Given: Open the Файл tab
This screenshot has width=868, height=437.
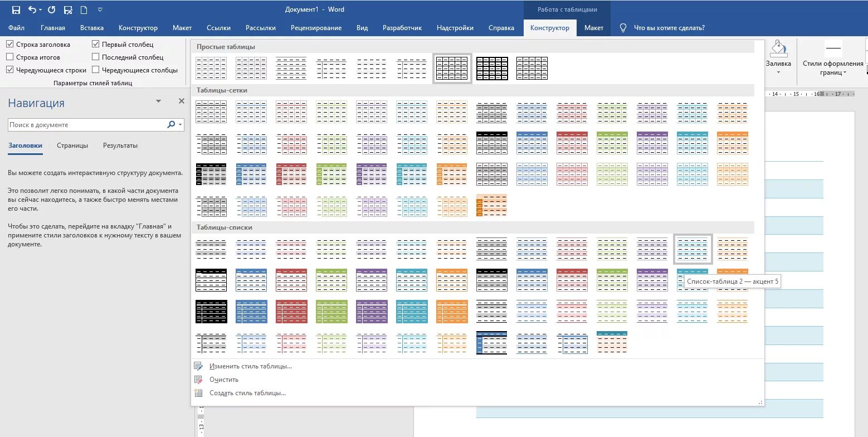Looking at the screenshot, I should [x=17, y=28].
